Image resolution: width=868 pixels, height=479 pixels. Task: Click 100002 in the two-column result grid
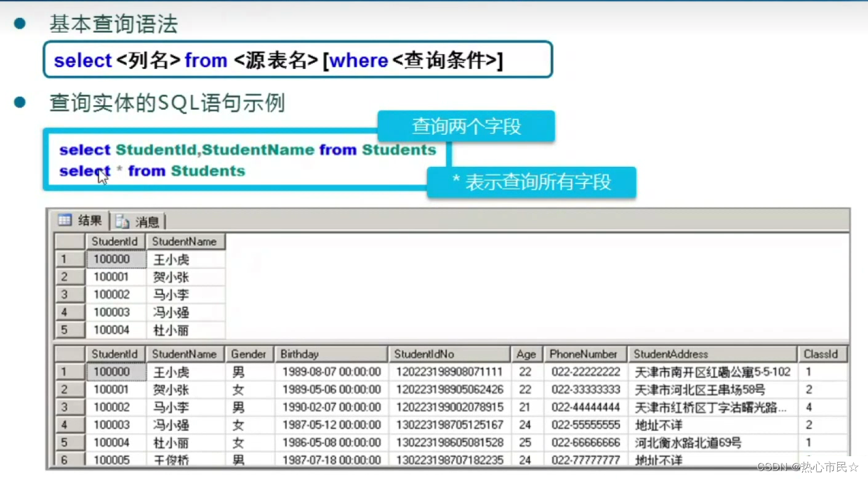115,295
